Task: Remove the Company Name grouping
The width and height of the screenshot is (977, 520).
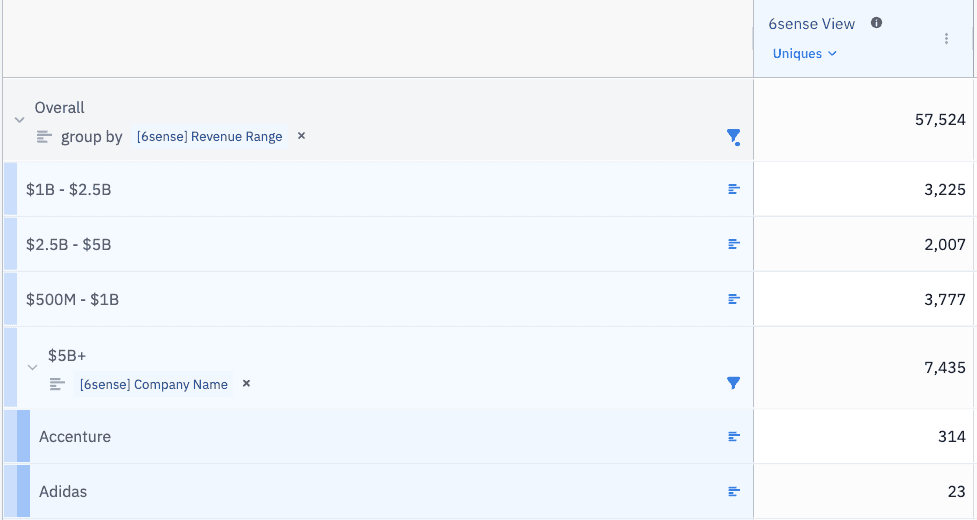Action: pyautogui.click(x=247, y=384)
